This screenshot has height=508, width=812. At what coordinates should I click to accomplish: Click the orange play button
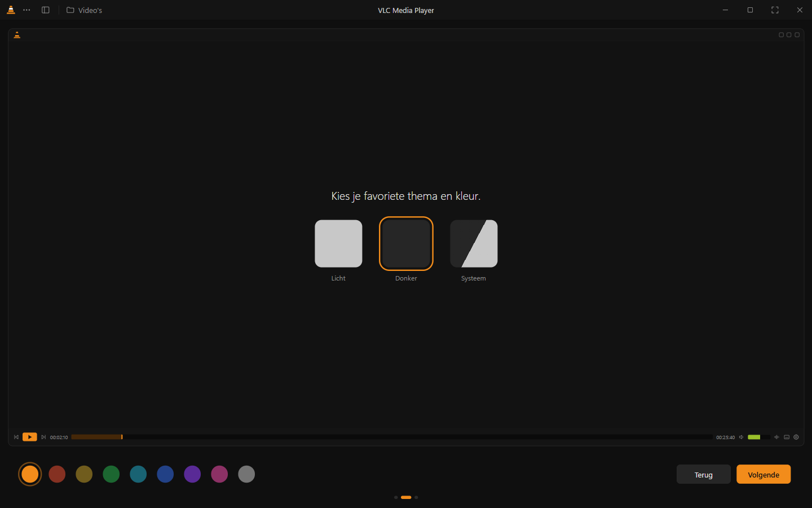click(29, 437)
